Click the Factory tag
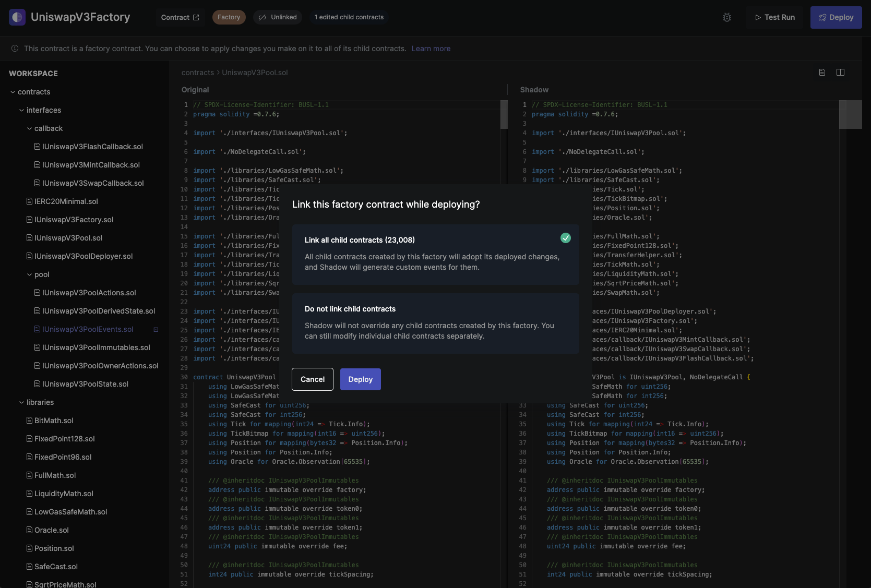 (x=229, y=17)
